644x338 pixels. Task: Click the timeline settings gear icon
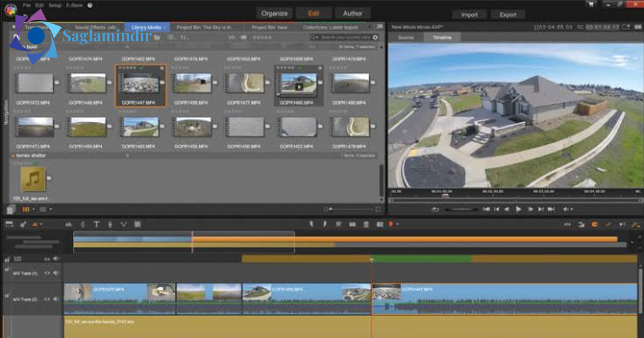[23, 224]
